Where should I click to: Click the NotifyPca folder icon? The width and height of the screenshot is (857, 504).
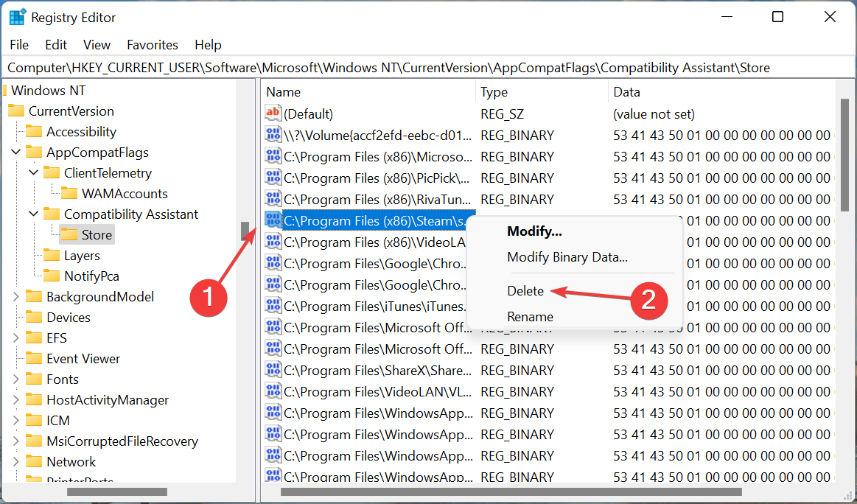coord(52,276)
